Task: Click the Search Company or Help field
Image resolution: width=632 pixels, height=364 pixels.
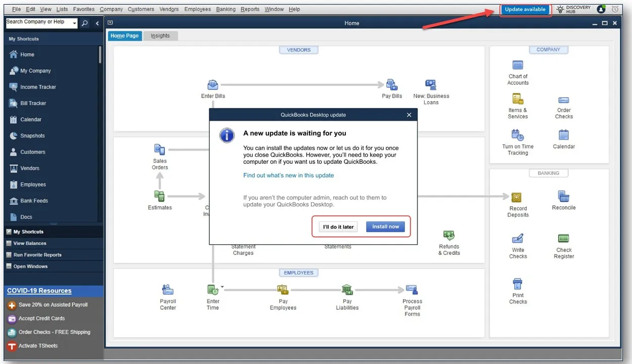Action: pyautogui.click(x=38, y=22)
